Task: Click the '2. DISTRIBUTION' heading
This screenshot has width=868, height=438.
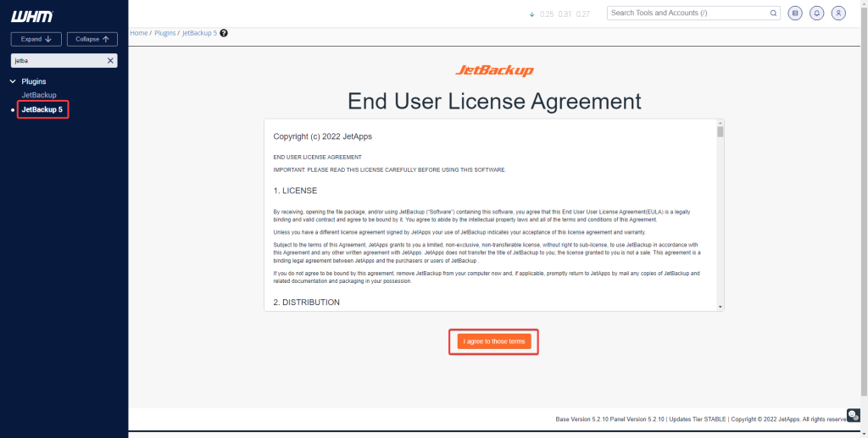Action: 306,302
